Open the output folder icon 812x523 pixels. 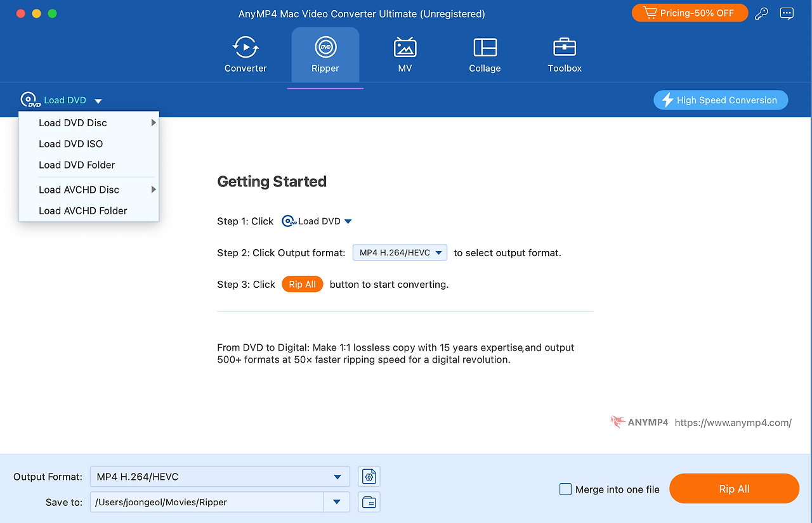point(369,502)
